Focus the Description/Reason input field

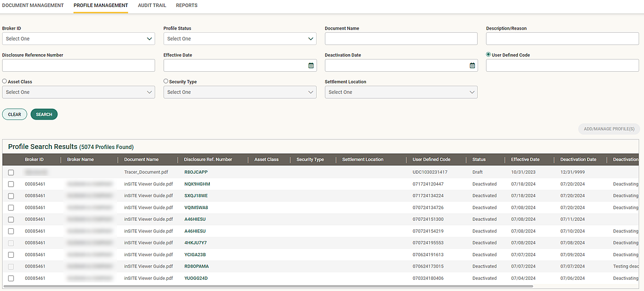[562, 39]
